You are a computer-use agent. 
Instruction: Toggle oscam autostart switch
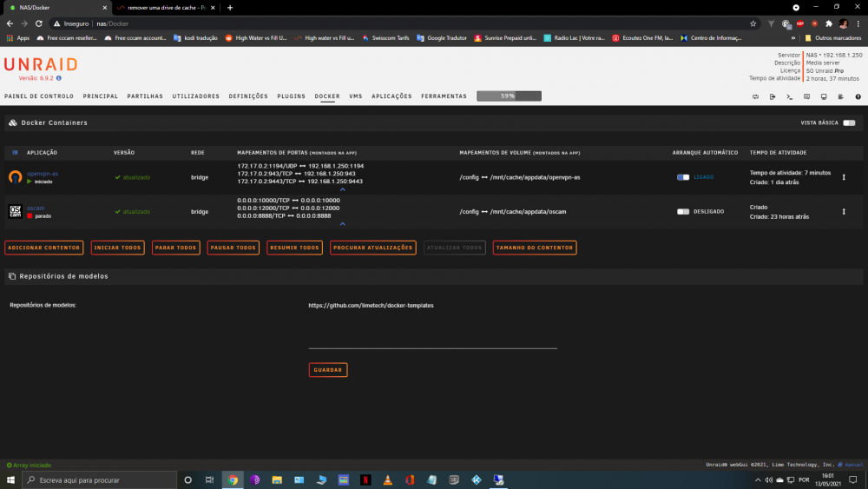pyautogui.click(x=683, y=212)
